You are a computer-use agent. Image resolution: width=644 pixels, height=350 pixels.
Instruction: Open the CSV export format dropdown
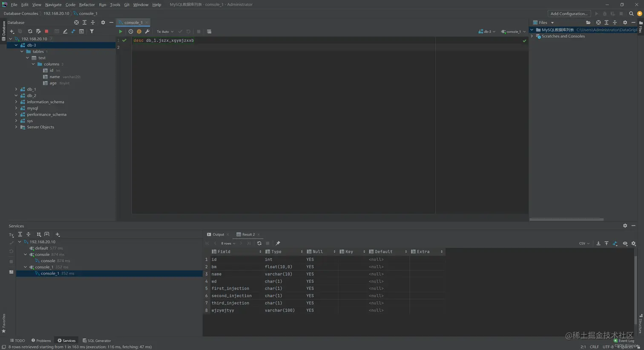coord(584,243)
